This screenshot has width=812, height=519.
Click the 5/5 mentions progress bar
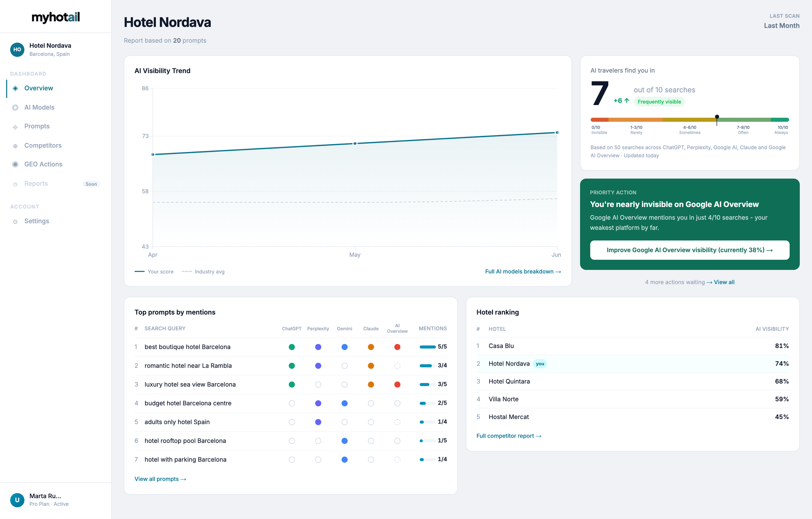point(428,347)
